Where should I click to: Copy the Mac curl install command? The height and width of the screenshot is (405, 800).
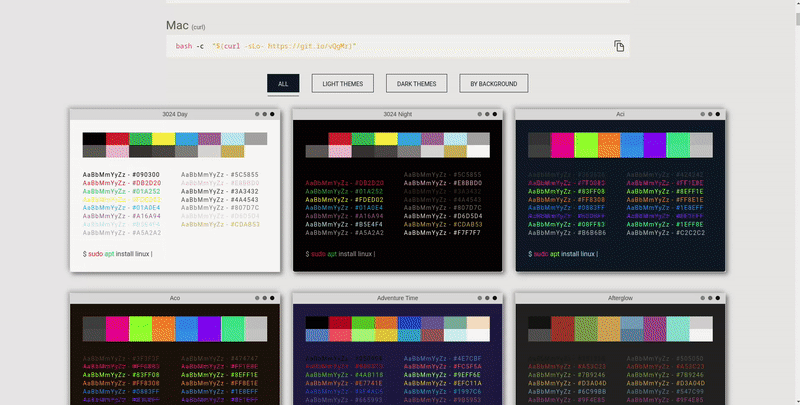tap(620, 46)
